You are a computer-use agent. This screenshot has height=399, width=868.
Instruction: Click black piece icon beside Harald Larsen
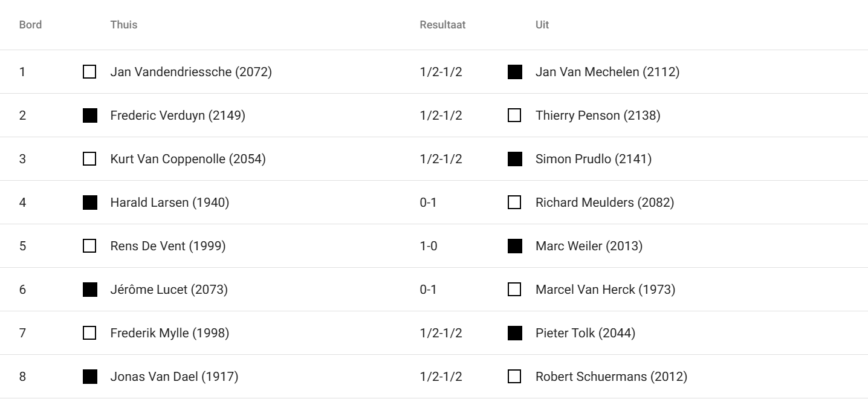89,203
